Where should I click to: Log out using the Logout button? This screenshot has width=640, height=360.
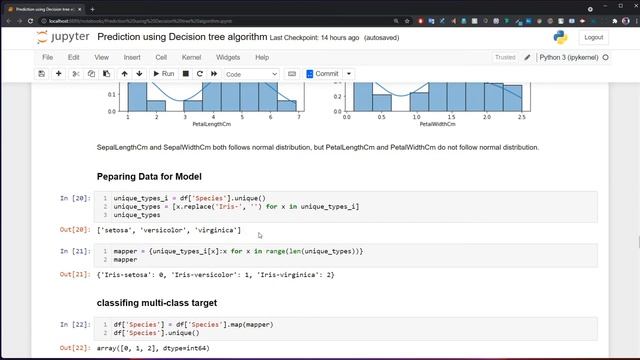click(593, 38)
